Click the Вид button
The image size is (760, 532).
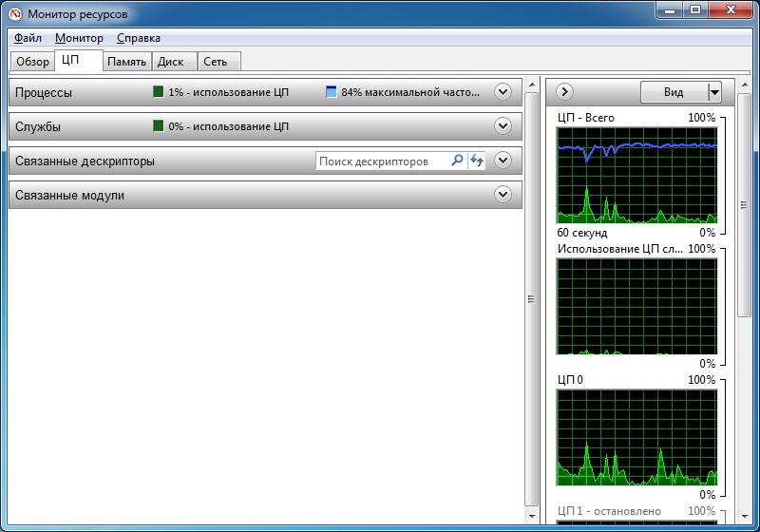pyautogui.click(x=673, y=92)
